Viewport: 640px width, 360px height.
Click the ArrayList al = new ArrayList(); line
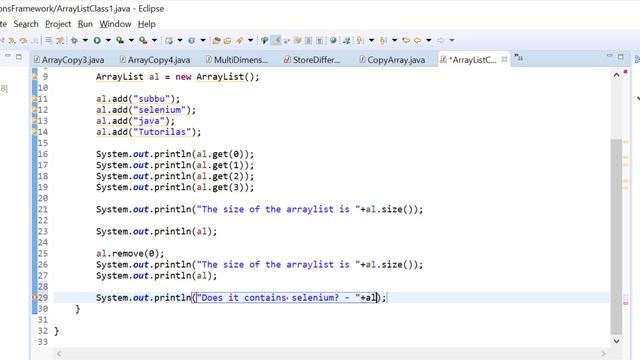tap(178, 77)
